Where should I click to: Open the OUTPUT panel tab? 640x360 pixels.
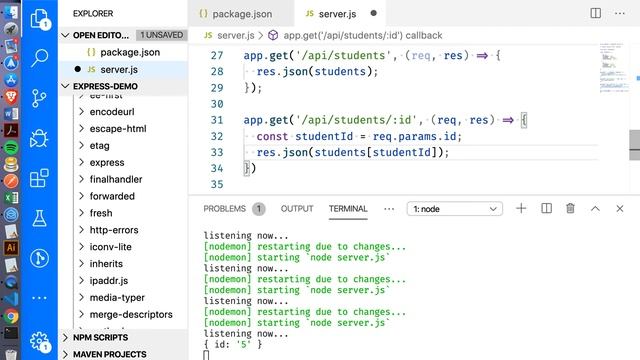[297, 209]
